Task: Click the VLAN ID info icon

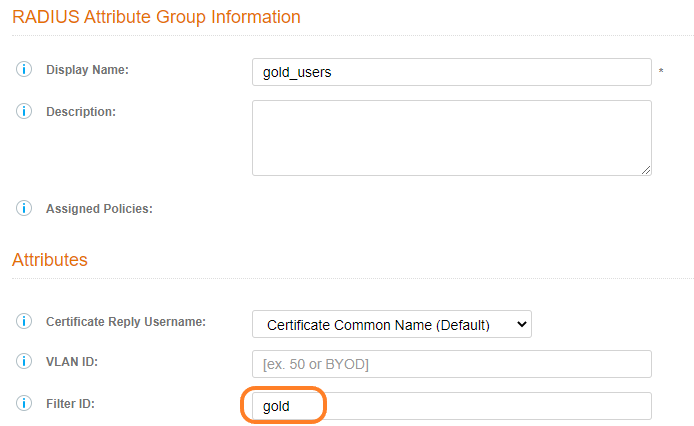Action: pos(24,363)
